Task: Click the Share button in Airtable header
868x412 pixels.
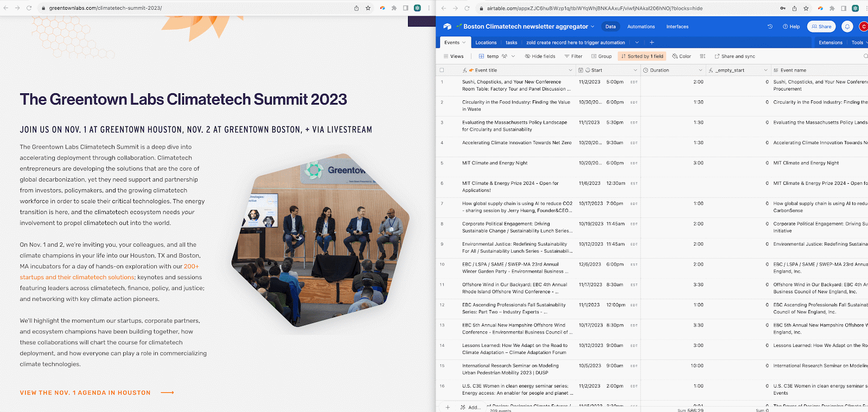Action: click(821, 27)
